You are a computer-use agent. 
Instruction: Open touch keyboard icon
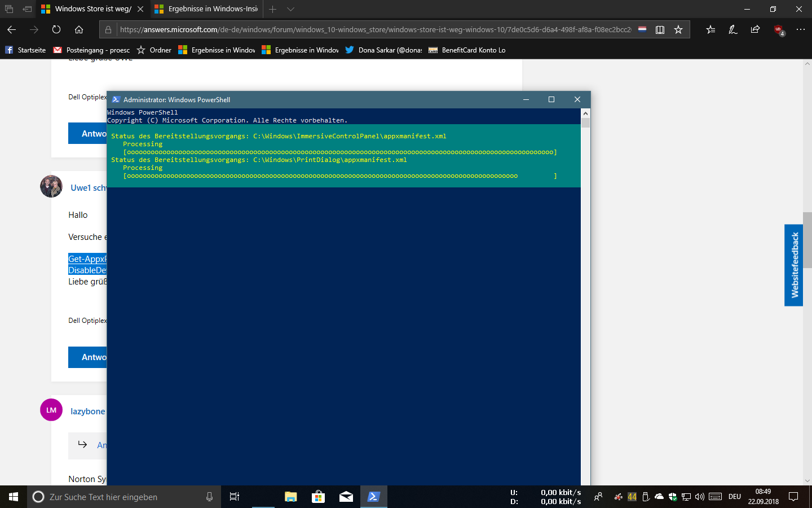pos(716,497)
